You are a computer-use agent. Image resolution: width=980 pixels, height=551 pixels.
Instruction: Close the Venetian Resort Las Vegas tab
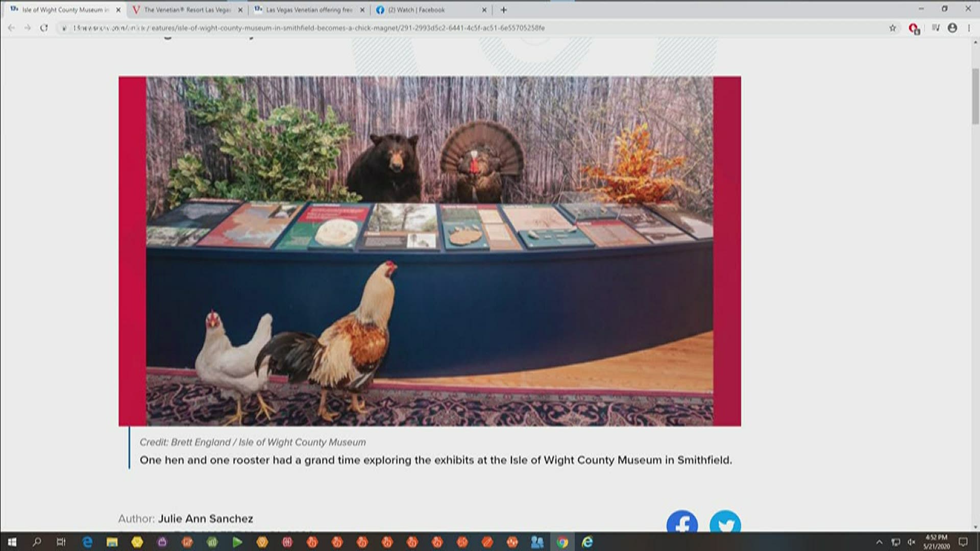coord(240,10)
